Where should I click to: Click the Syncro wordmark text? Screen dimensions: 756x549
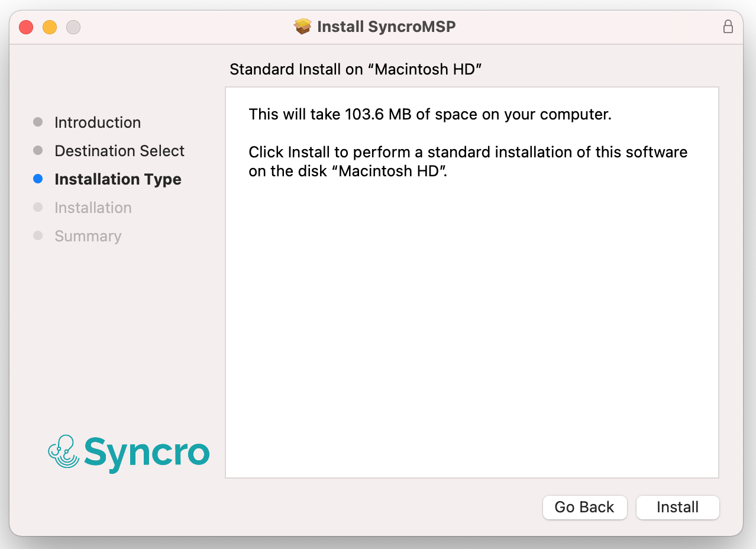pos(147,453)
